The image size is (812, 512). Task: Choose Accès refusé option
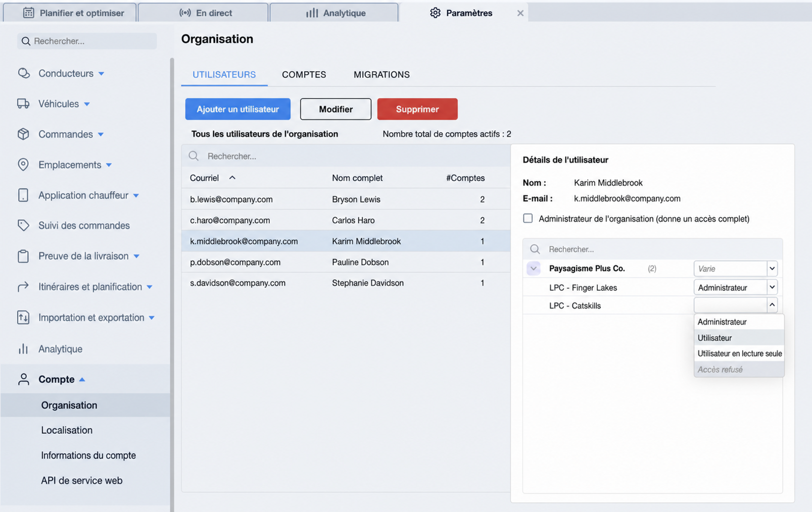tap(739, 370)
